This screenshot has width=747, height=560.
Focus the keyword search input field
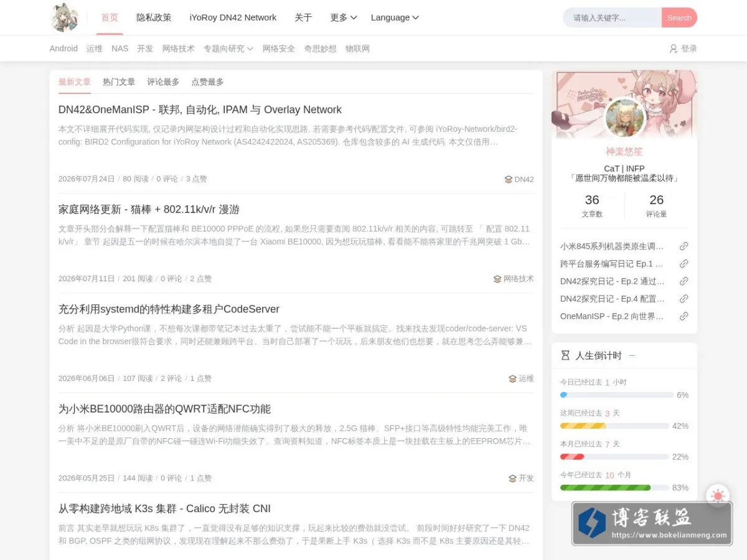[x=612, y=17]
